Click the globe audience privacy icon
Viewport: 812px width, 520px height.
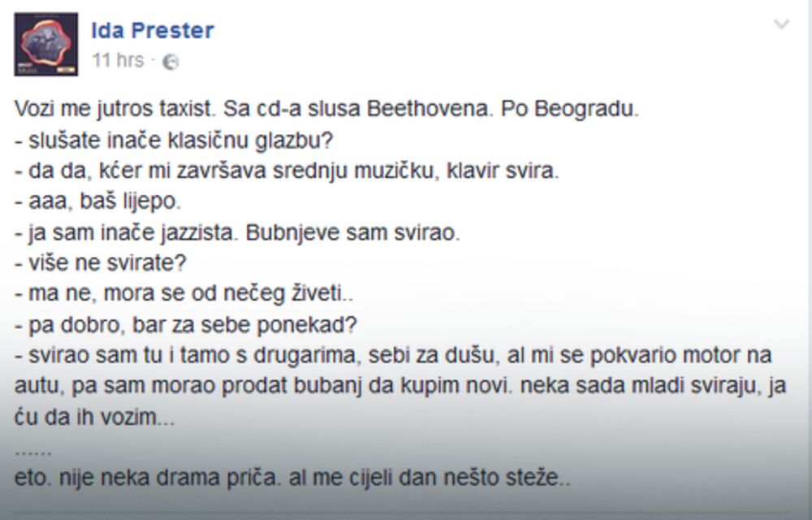[x=171, y=61]
